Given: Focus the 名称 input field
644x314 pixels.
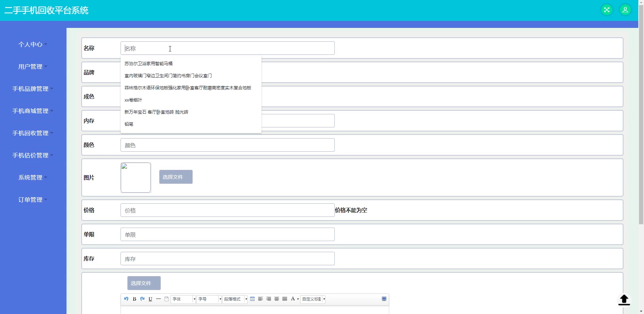Looking at the screenshot, I should (228, 48).
